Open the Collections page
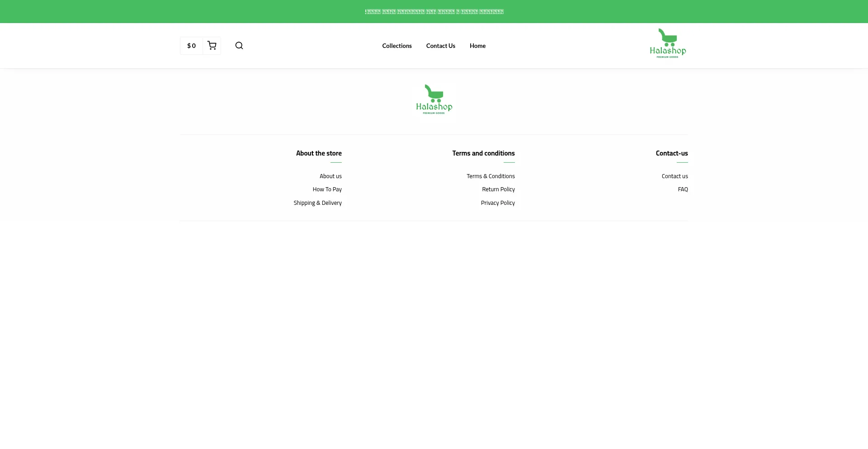This screenshot has height=449, width=868. tap(396, 45)
